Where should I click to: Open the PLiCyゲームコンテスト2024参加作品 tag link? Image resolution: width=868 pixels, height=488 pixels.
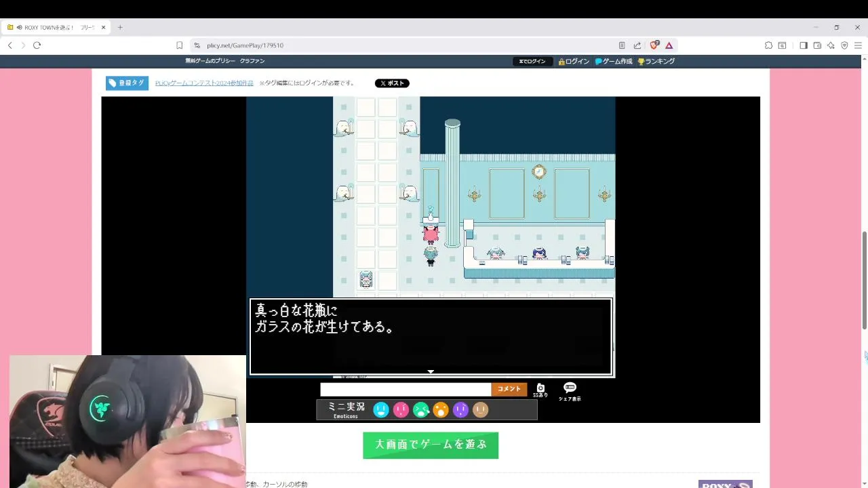click(x=204, y=83)
